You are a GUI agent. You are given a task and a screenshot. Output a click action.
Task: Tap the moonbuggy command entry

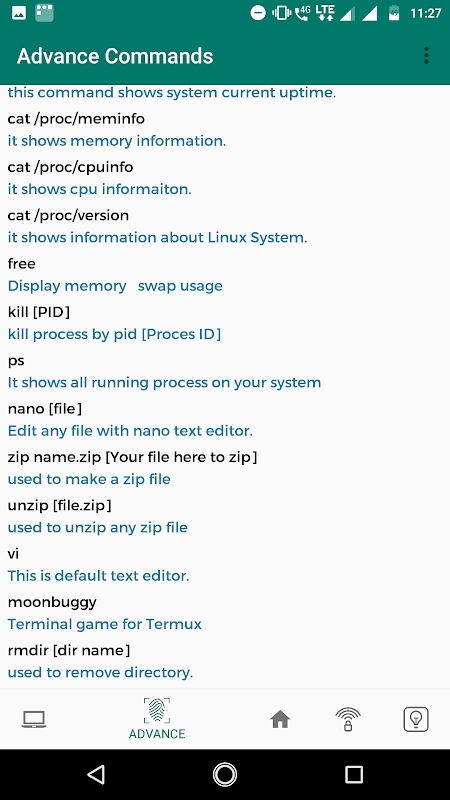52,602
